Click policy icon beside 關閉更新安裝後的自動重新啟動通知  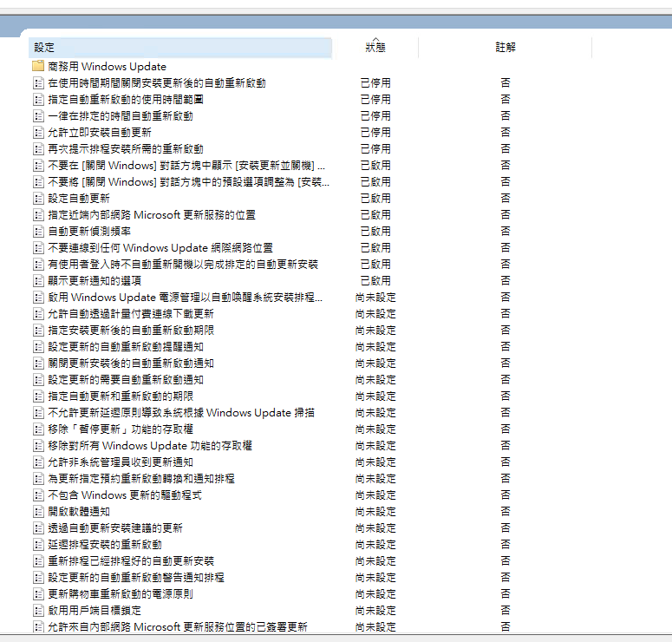click(38, 364)
